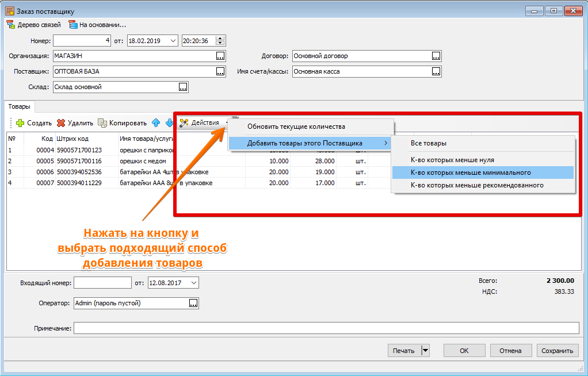Open the Оператор ellipsis picker
This screenshot has height=376, width=588.
tap(193, 304)
